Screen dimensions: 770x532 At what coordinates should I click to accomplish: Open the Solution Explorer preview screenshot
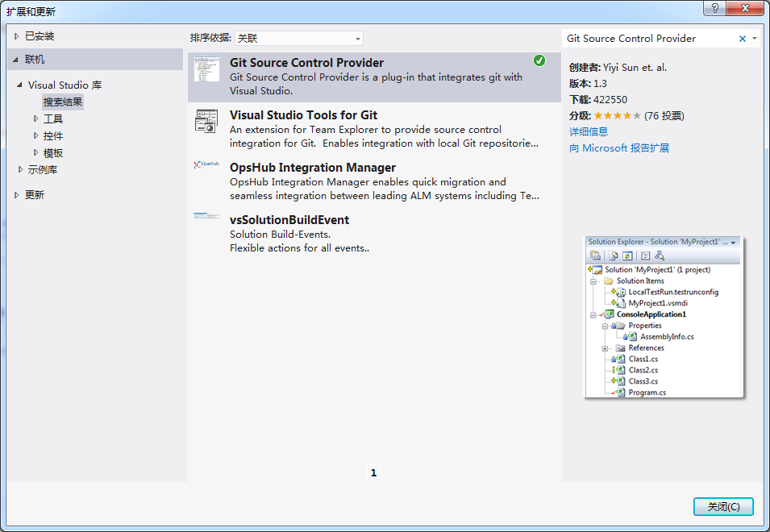click(x=664, y=317)
